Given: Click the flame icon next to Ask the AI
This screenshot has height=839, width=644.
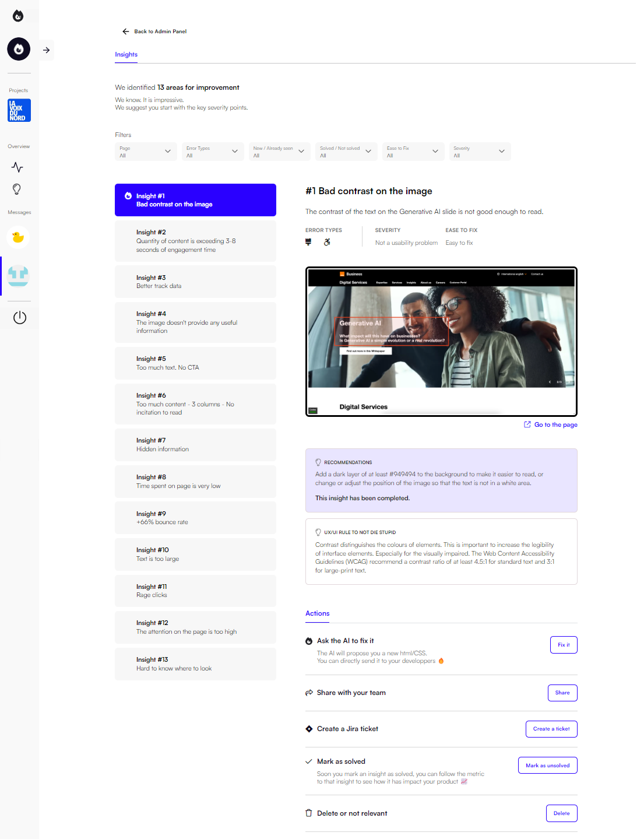Looking at the screenshot, I should (x=309, y=641).
